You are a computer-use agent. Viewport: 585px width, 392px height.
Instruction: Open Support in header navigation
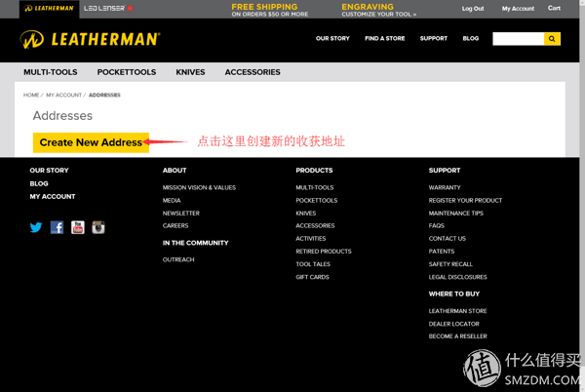(434, 38)
